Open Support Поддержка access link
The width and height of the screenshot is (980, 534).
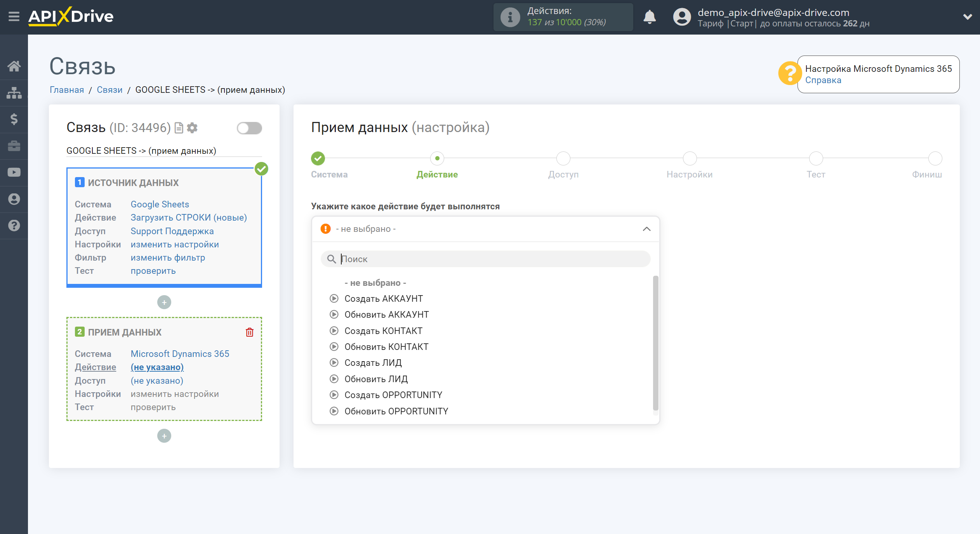[x=172, y=231]
